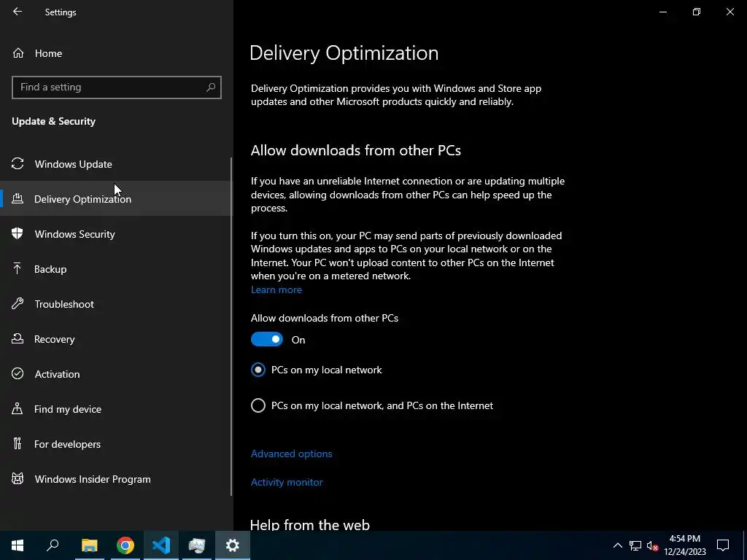This screenshot has width=747, height=560.
Task: Click the Troubleshoot wrench icon
Action: 18,304
